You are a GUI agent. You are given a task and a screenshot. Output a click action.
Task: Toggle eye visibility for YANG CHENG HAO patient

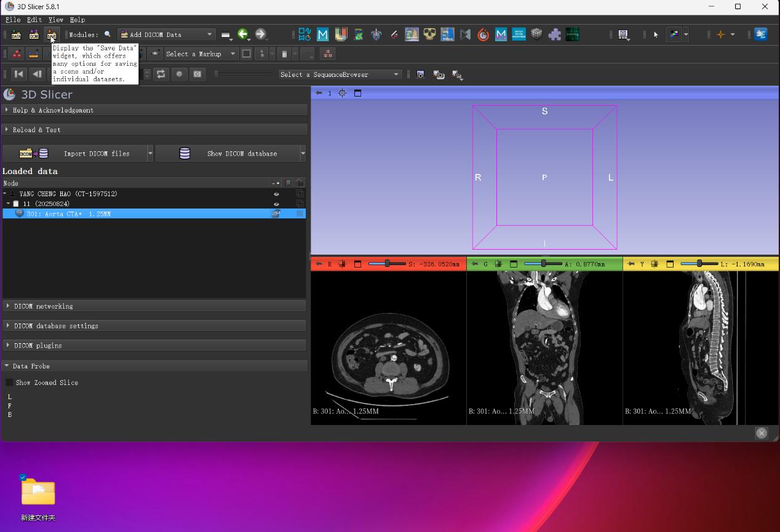[276, 194]
